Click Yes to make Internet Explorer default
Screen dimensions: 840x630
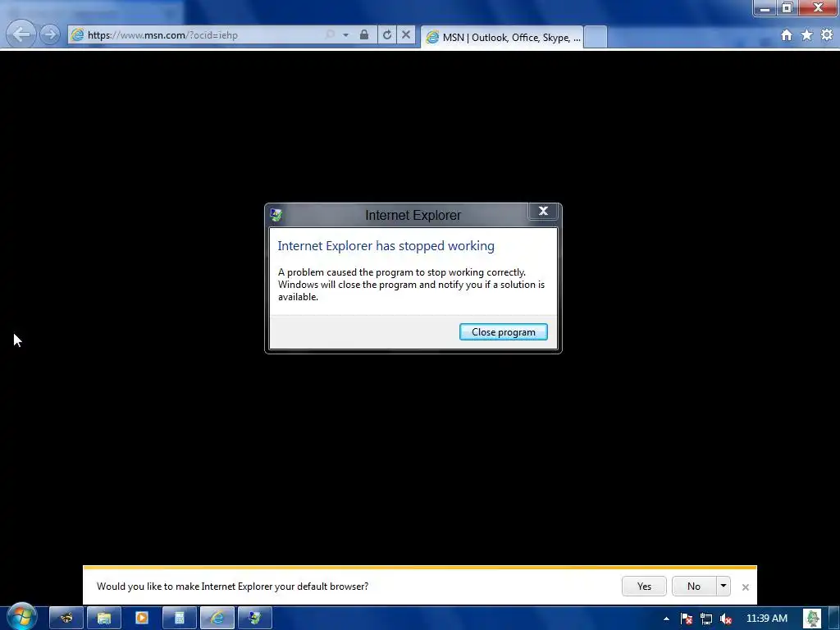644,586
